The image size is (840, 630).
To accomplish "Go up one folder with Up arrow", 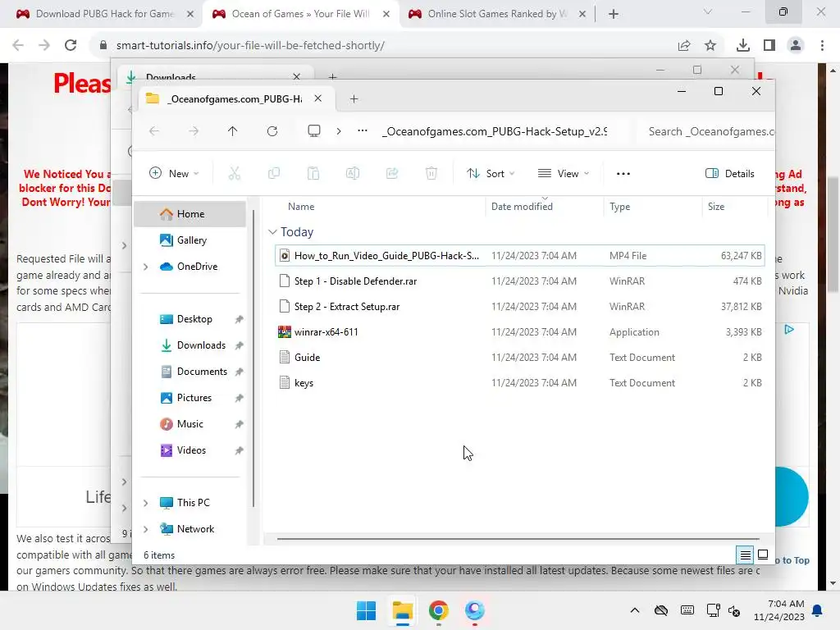I will click(232, 131).
